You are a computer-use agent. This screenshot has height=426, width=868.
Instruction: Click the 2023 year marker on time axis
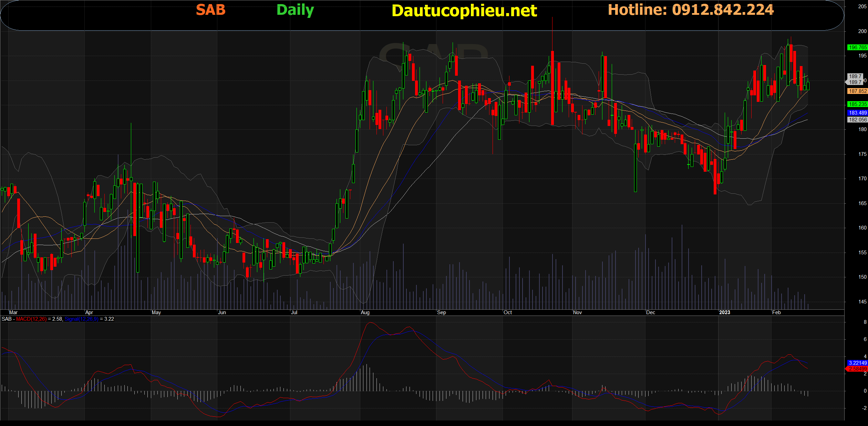click(724, 312)
